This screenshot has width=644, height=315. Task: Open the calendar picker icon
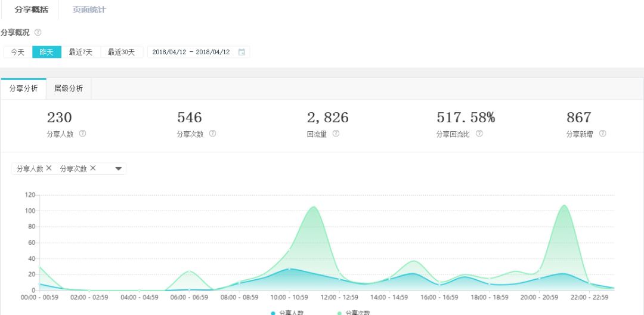242,52
